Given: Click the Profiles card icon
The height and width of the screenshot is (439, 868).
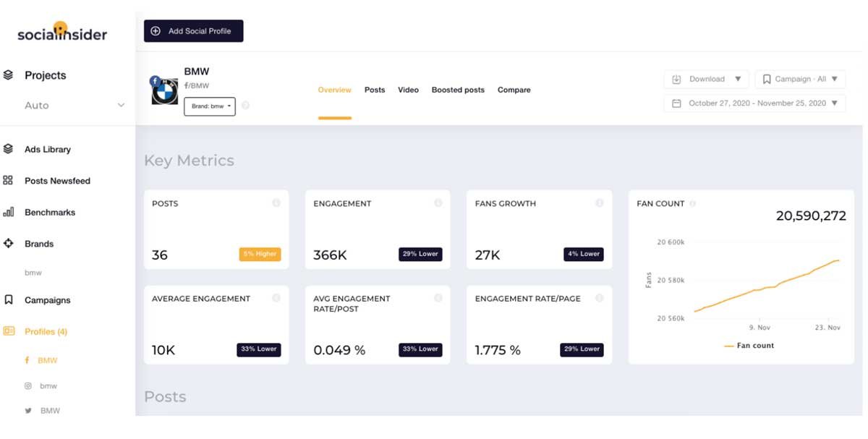Looking at the screenshot, I should [x=9, y=331].
